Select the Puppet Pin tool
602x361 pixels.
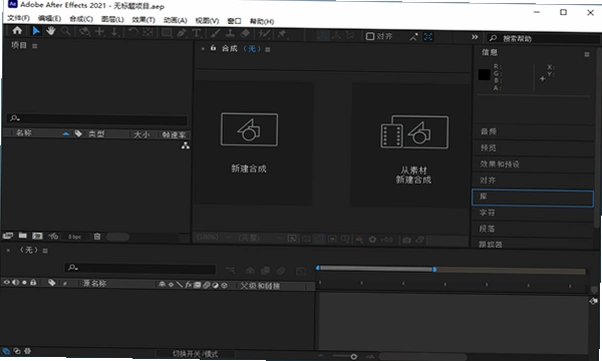tap(282, 34)
